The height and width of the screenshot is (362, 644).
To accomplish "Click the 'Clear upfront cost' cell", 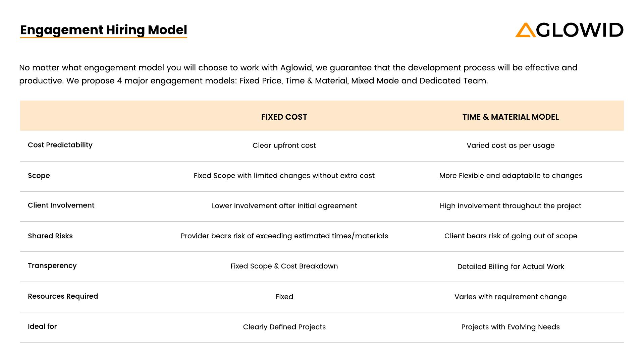I will 284,145.
